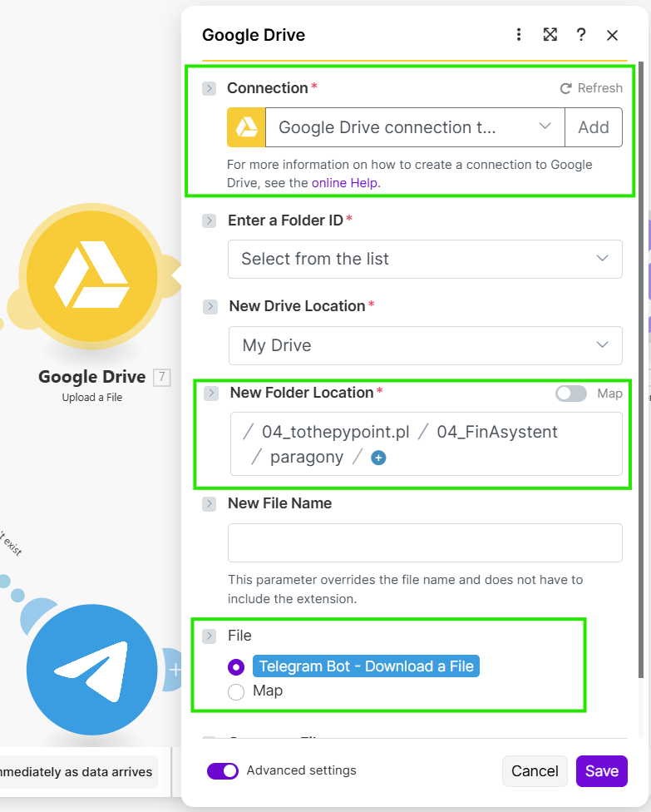Screen dimensions: 651x812
Task: Click the Refresh connection icon
Action: pyautogui.click(x=565, y=88)
